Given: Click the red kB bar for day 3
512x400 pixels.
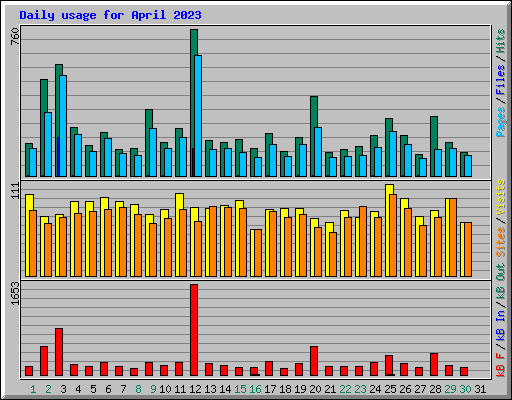Looking at the screenshot, I should [x=59, y=352].
